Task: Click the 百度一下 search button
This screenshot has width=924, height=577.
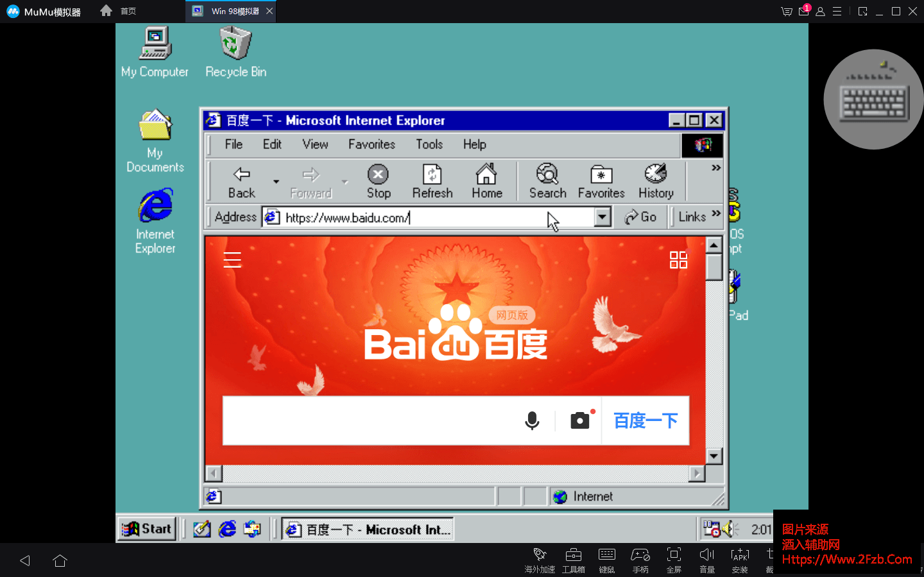Action: 646,421
